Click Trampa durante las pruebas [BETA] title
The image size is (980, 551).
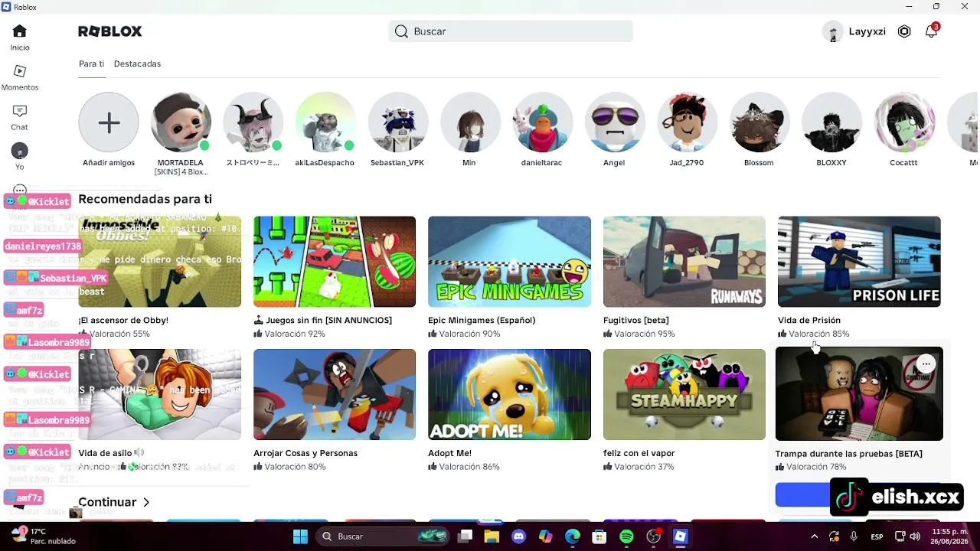(849, 454)
